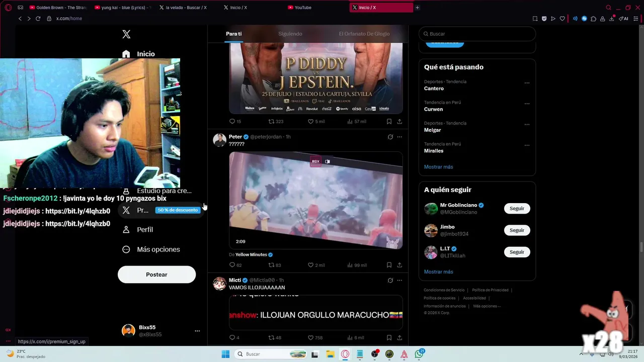The image size is (644, 362).
Task: Open a new browser tab
Action: pos(417,8)
